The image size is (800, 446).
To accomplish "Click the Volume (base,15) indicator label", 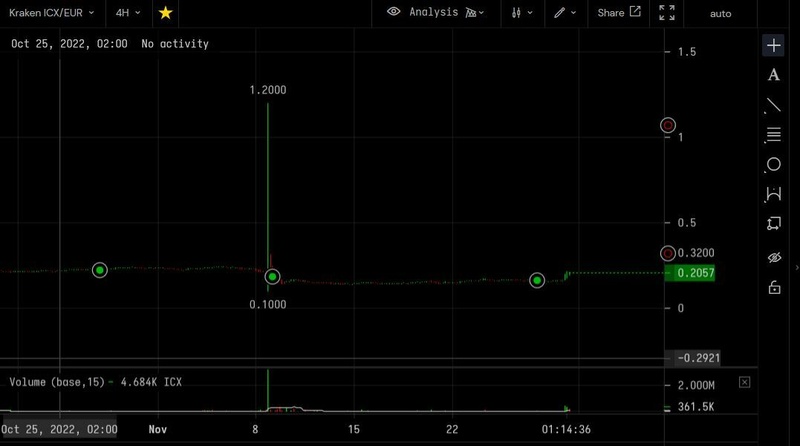I will click(57, 382).
